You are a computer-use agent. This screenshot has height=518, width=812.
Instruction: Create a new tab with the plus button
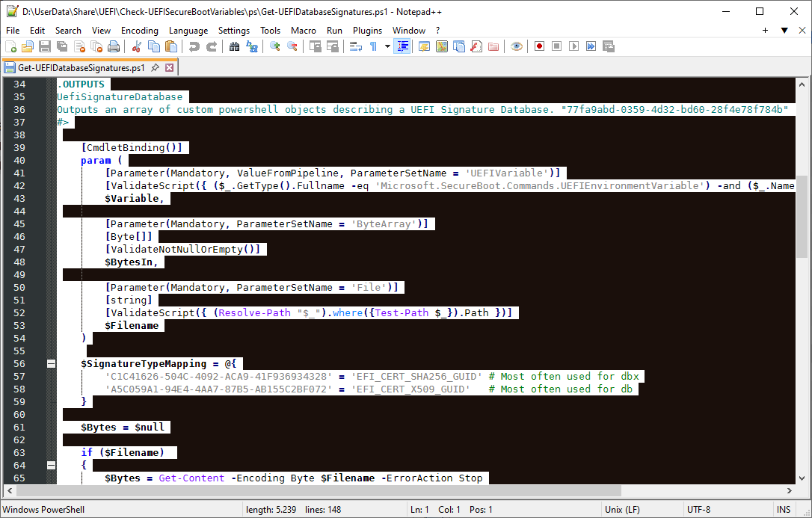(x=764, y=30)
